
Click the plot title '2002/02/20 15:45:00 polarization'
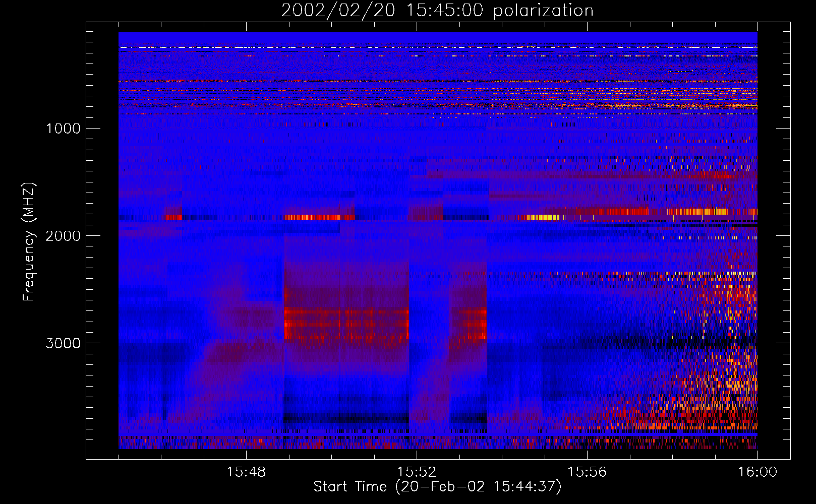click(437, 11)
